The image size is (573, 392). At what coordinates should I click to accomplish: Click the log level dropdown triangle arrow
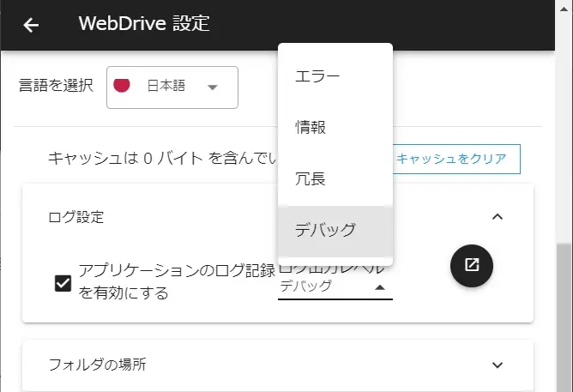point(379,287)
